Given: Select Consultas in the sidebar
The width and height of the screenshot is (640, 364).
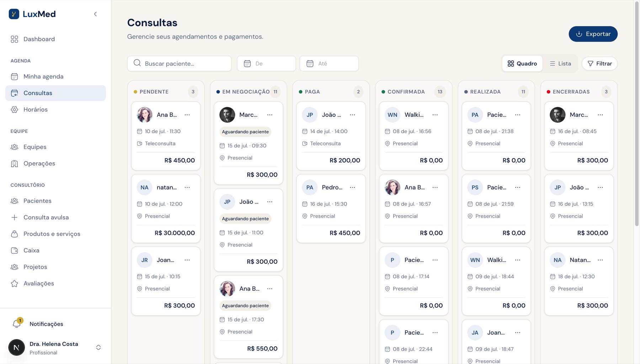Looking at the screenshot, I should coord(55,93).
